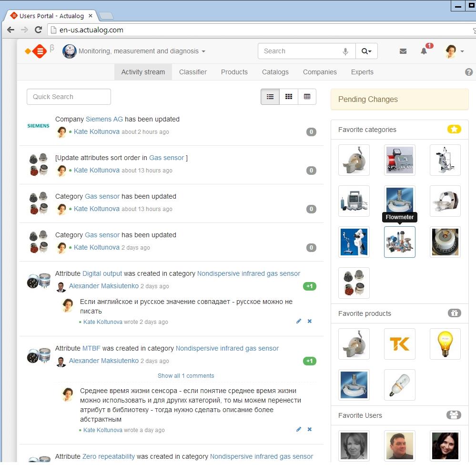This screenshot has width=476, height=474.
Task: Click the gift icon beside Favorite products
Action: click(454, 313)
